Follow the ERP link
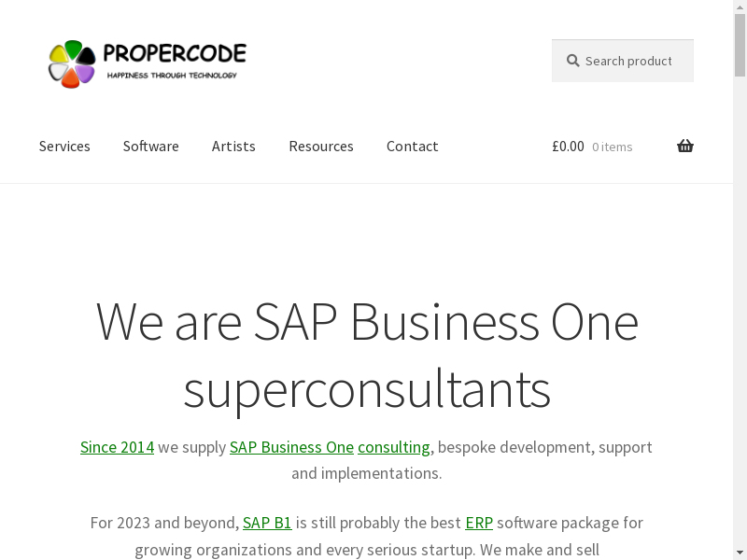Screen dimensions: 747x560 [x=479, y=523]
